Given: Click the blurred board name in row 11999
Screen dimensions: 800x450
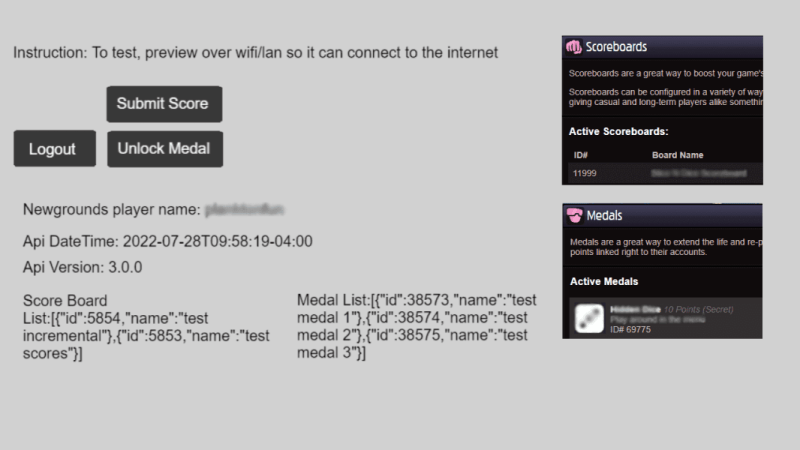Looking at the screenshot, I should pyautogui.click(x=699, y=173).
